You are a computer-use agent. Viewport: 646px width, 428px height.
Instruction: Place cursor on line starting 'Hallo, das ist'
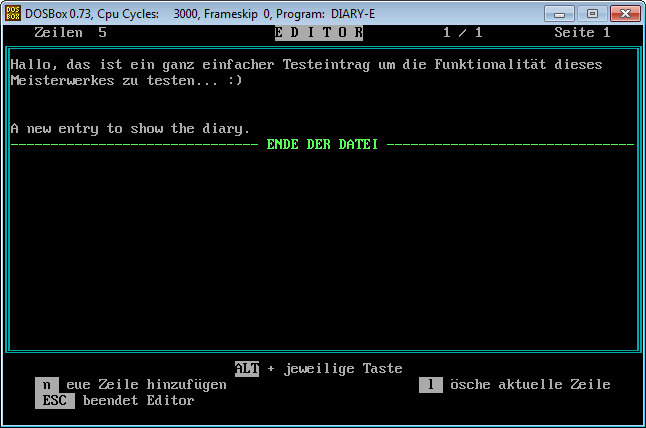coord(306,65)
